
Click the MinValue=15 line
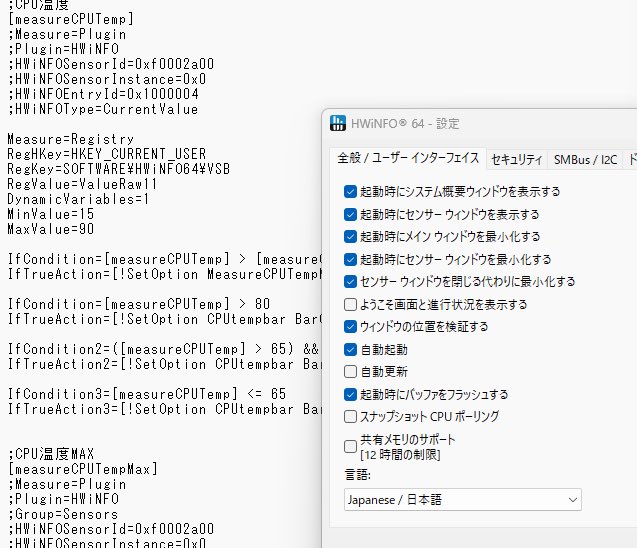pyautogui.click(x=51, y=214)
